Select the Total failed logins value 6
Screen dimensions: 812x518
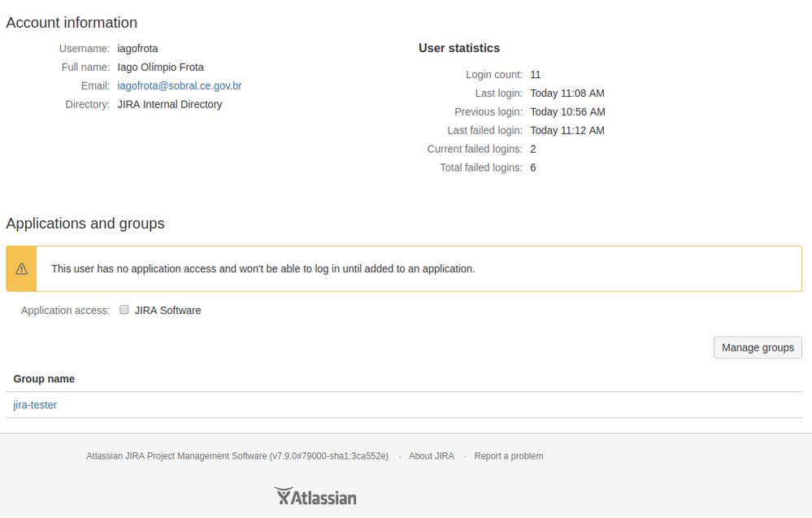pyautogui.click(x=532, y=168)
